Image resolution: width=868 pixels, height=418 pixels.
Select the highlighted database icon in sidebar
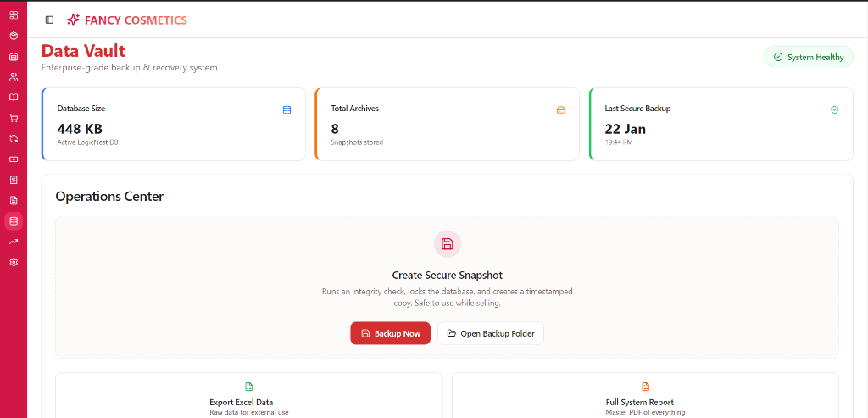(14, 221)
